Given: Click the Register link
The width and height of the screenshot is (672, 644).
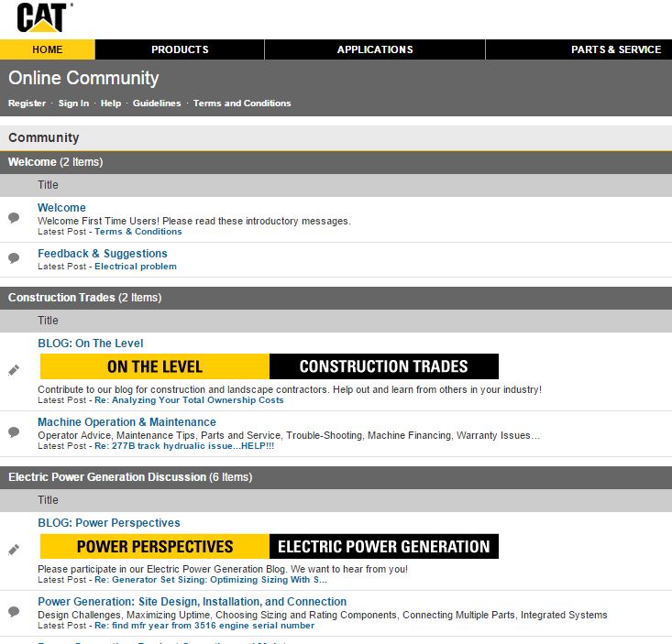Looking at the screenshot, I should click(x=27, y=104).
